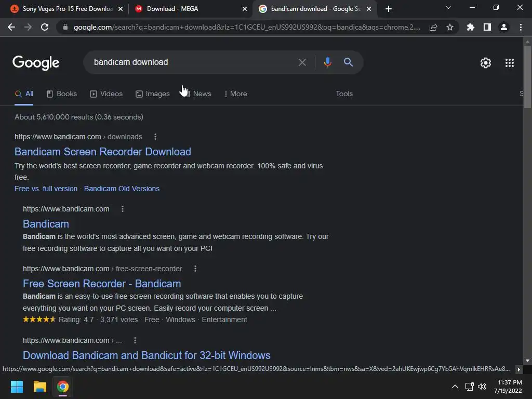Open options for bandicam.com homepage result

coord(123,209)
